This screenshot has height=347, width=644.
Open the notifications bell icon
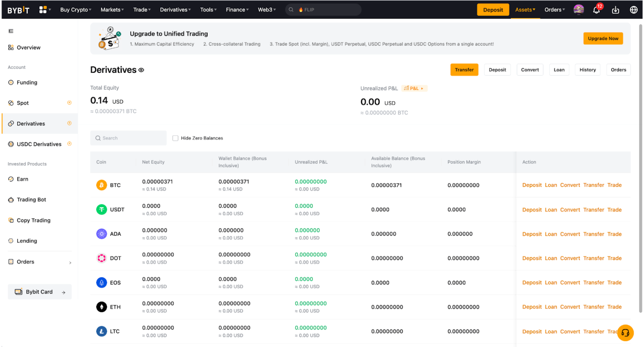[596, 10]
